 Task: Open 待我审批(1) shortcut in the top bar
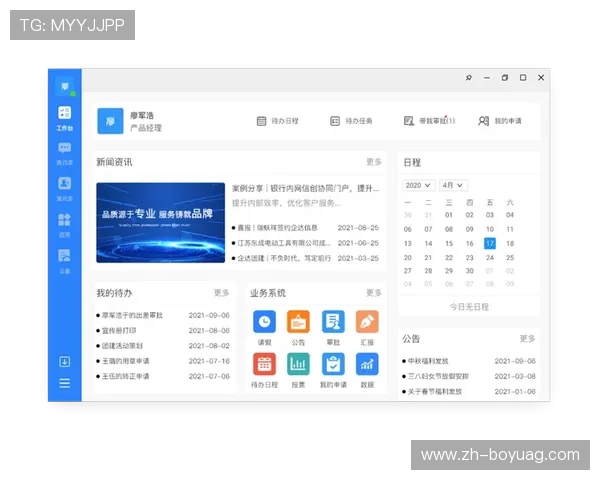[429, 121]
